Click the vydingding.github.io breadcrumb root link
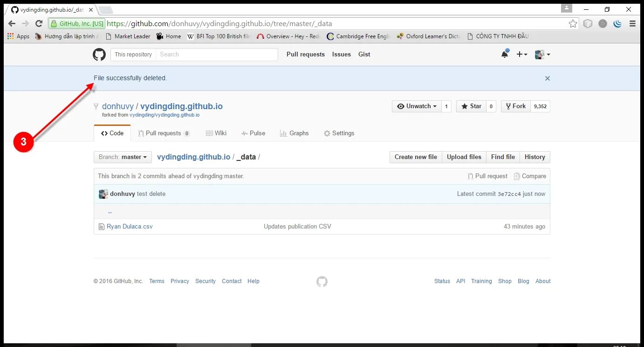 [x=193, y=157]
